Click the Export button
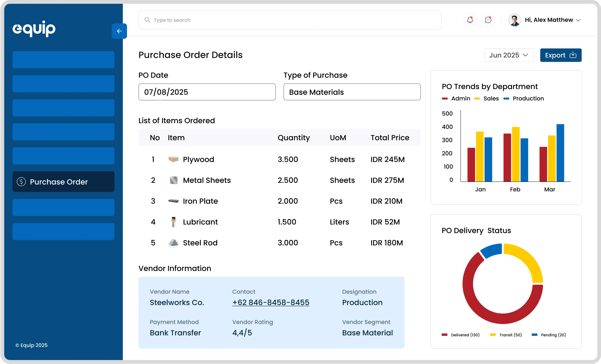Screen dimensions: 601x364 point(560,55)
